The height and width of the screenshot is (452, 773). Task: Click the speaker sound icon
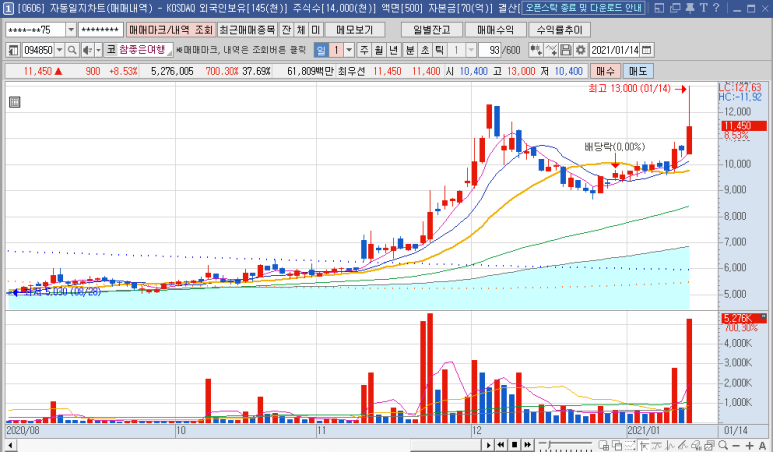pyautogui.click(x=87, y=50)
